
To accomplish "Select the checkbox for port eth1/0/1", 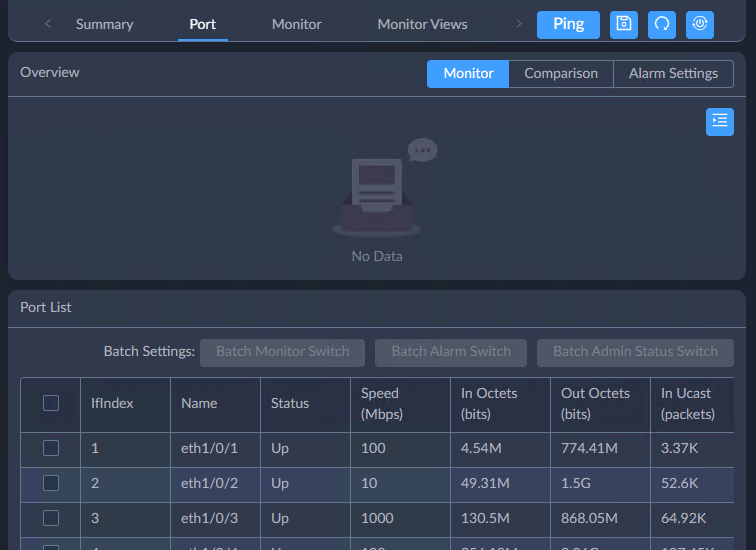I will tap(51, 448).
